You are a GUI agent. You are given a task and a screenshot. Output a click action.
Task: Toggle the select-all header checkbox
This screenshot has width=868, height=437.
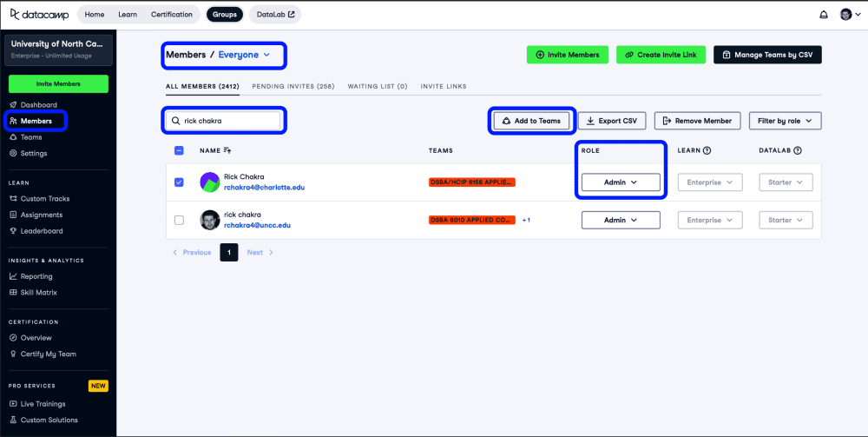click(x=179, y=150)
